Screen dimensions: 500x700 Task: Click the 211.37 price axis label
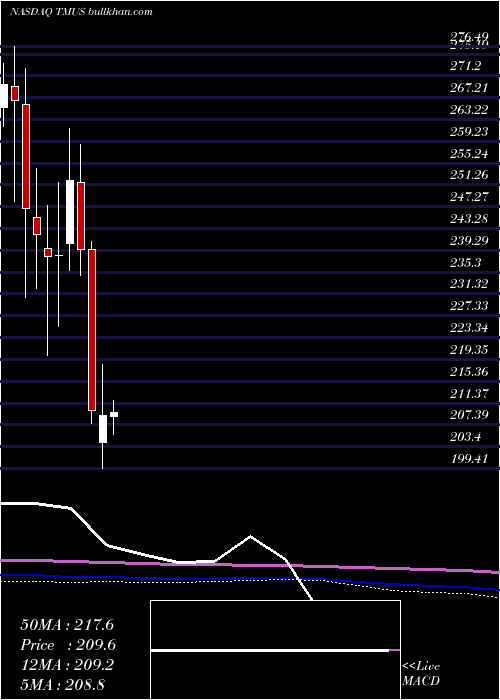tap(469, 393)
